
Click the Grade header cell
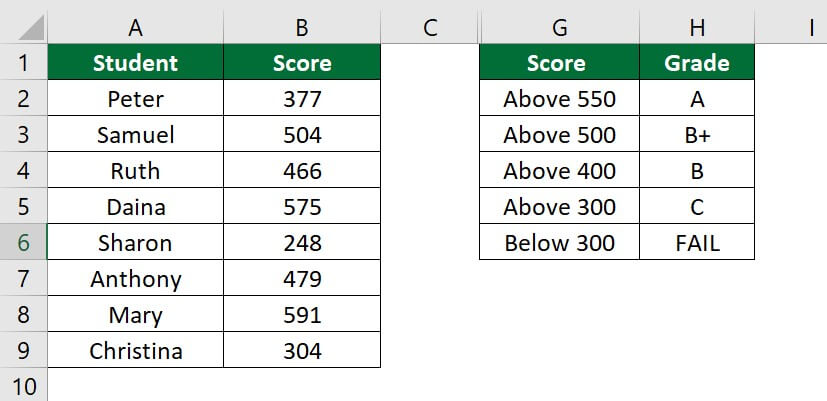pos(697,64)
